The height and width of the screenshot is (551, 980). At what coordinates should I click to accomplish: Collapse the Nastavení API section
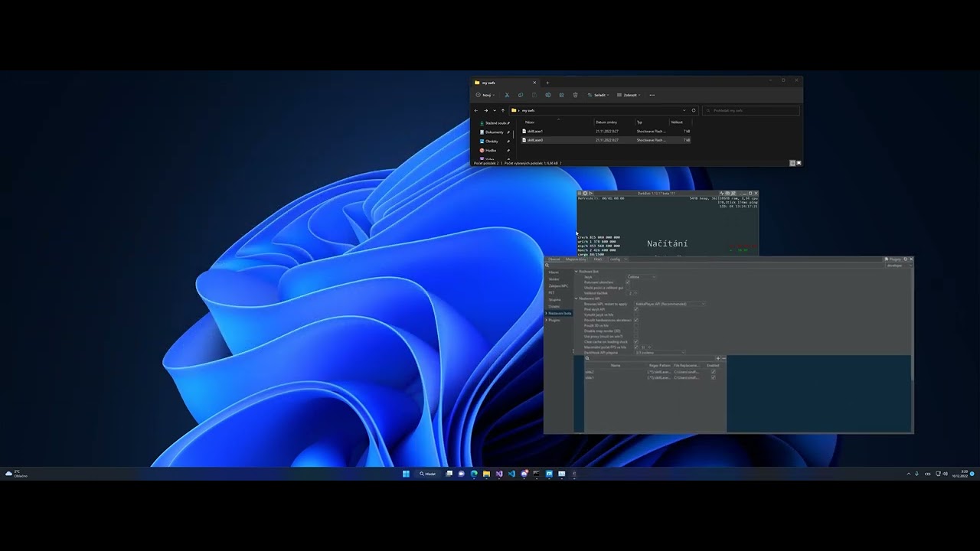coord(577,298)
